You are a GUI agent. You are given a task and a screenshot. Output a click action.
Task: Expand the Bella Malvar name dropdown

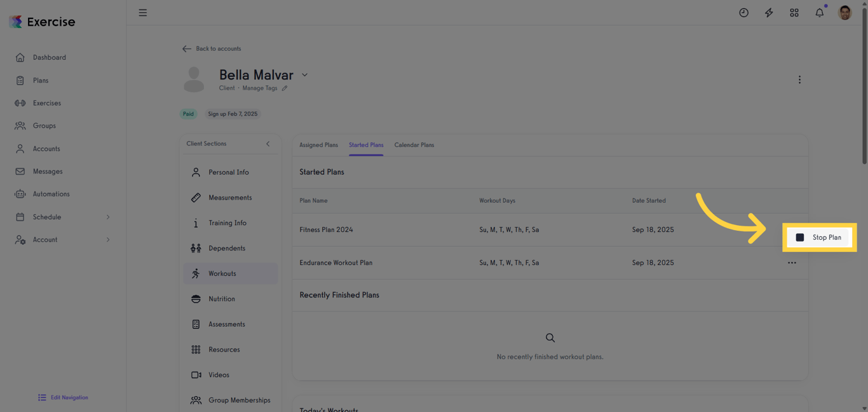(x=304, y=75)
